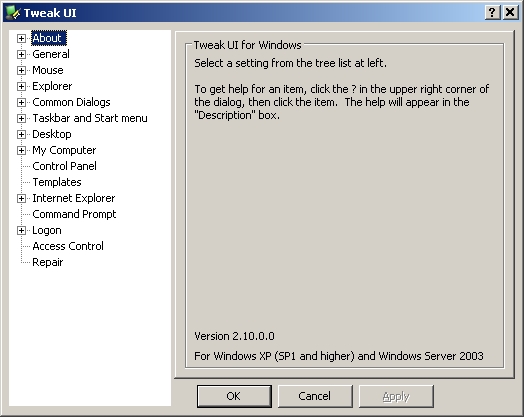Expand the Explorer tree node
The width and height of the screenshot is (524, 417).
pos(21,87)
